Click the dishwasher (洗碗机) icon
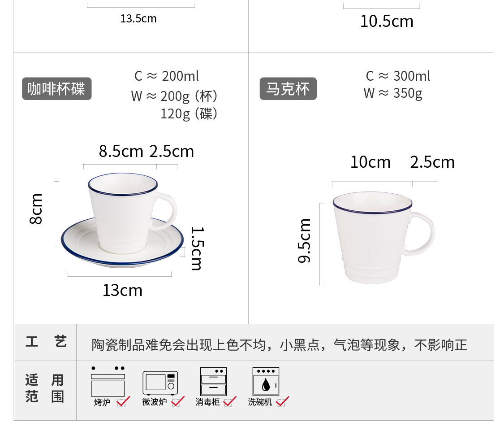Image resolution: width=504 pixels, height=431 pixels. (266, 381)
